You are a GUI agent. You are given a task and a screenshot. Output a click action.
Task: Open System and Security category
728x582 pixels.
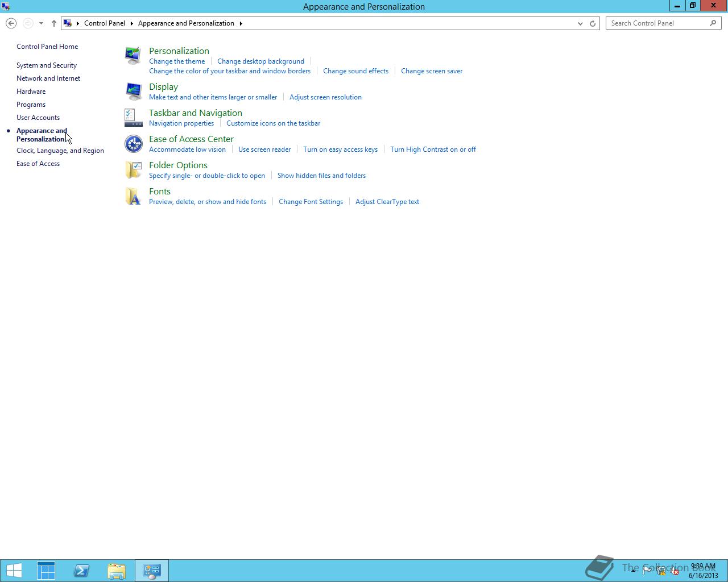point(47,65)
